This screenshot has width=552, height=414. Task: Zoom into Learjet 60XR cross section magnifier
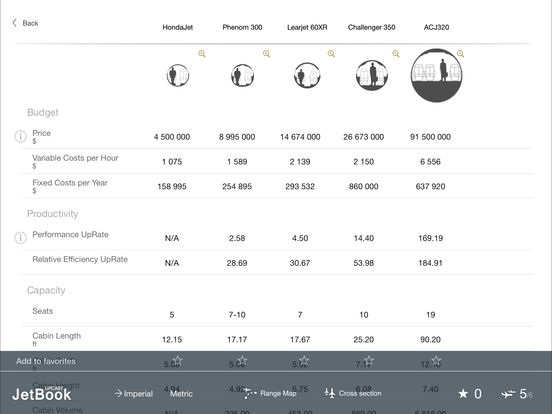coord(331,54)
